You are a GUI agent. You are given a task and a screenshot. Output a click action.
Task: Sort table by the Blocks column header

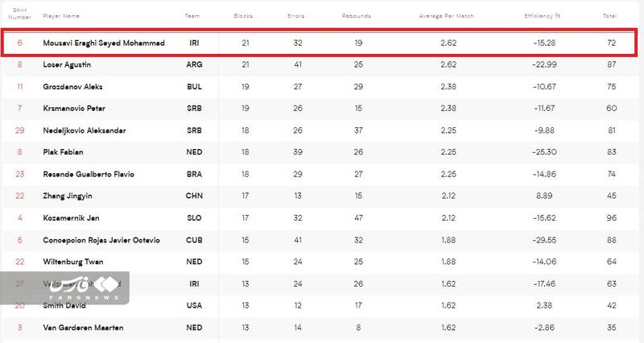tap(242, 15)
